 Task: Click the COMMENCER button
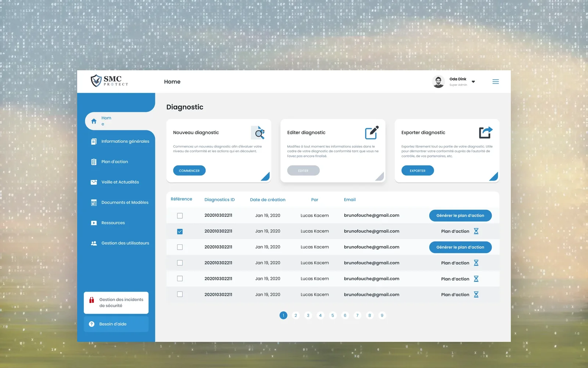pos(189,171)
